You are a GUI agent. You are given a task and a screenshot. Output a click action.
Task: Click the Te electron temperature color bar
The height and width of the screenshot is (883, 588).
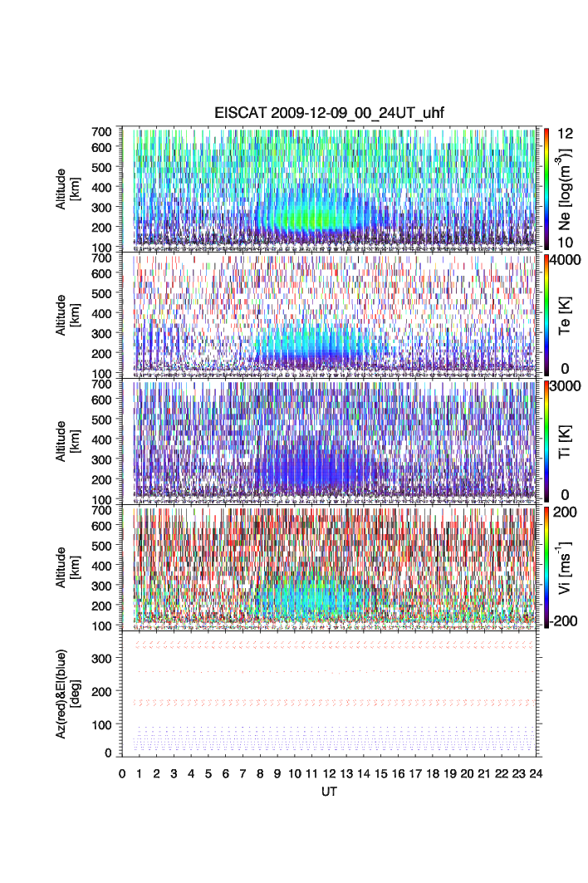pyautogui.click(x=546, y=314)
